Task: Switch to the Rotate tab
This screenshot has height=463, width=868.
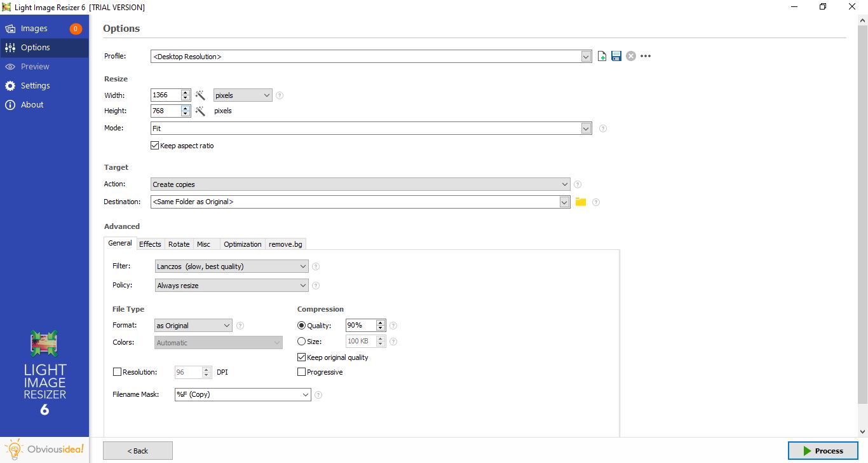Action: point(179,244)
